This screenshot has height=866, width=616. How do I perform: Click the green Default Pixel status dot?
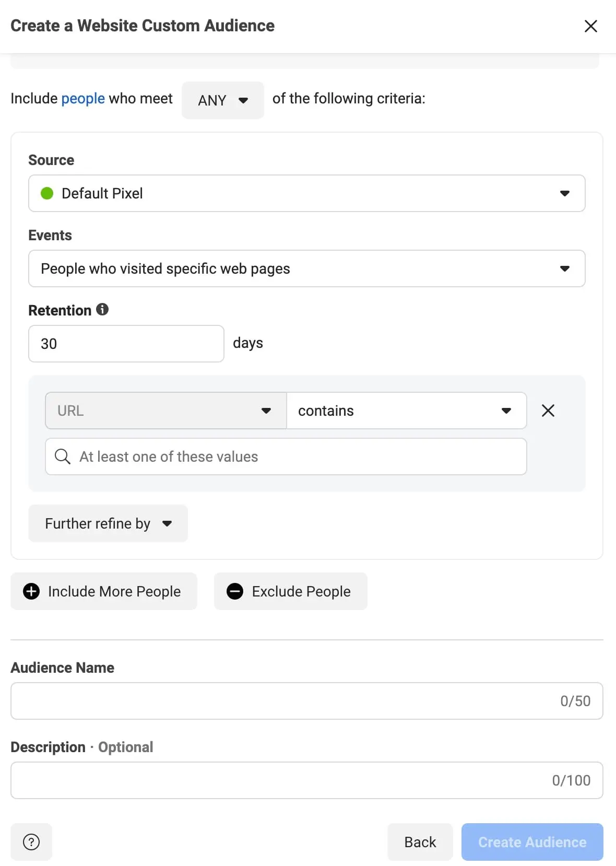coord(47,193)
